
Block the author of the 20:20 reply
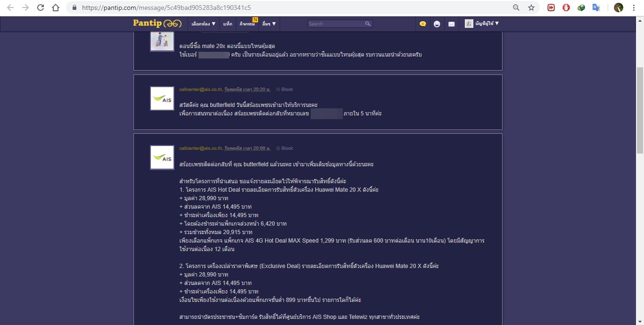pyautogui.click(x=287, y=89)
